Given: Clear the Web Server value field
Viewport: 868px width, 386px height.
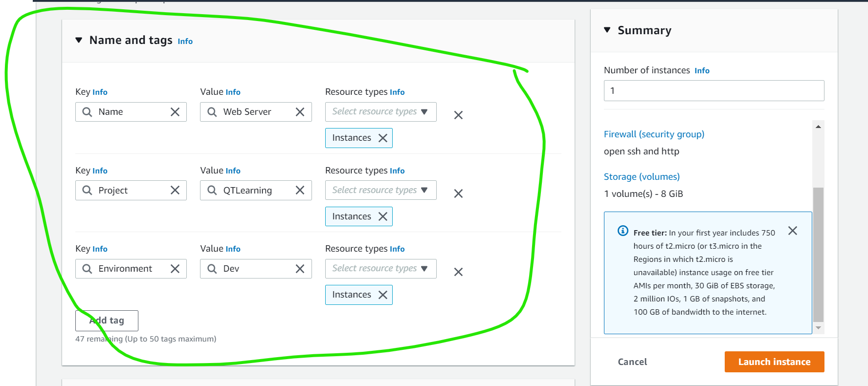Looking at the screenshot, I should 300,112.
